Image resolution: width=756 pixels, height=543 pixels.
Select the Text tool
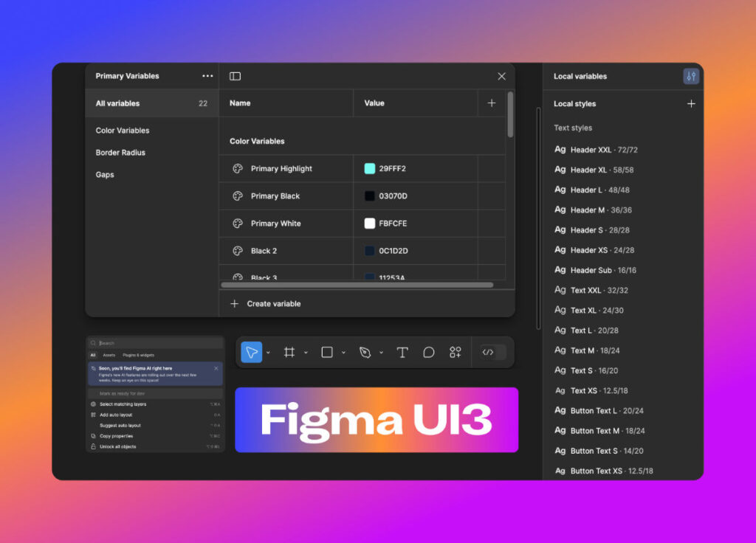pyautogui.click(x=402, y=353)
